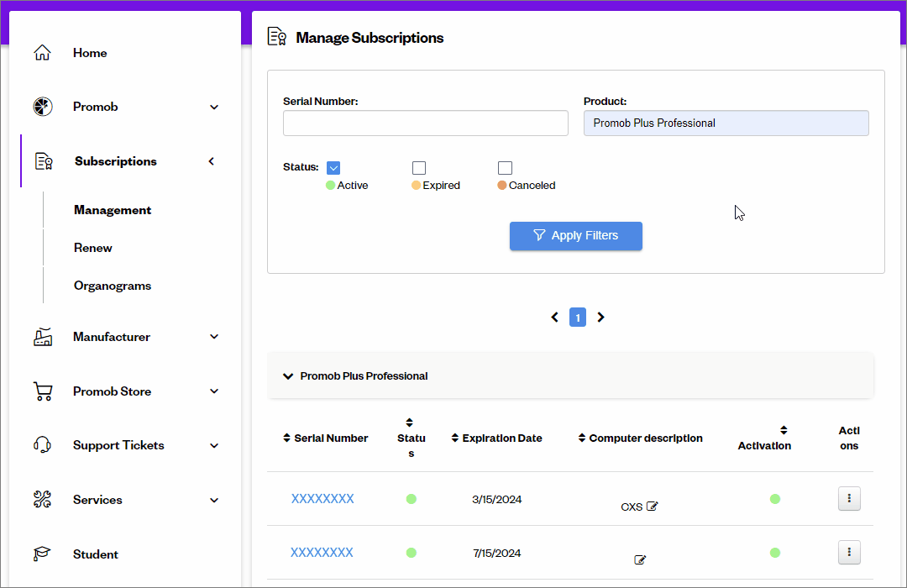Image resolution: width=907 pixels, height=588 pixels.
Task: Check the Canceled status checkbox
Action: click(505, 168)
